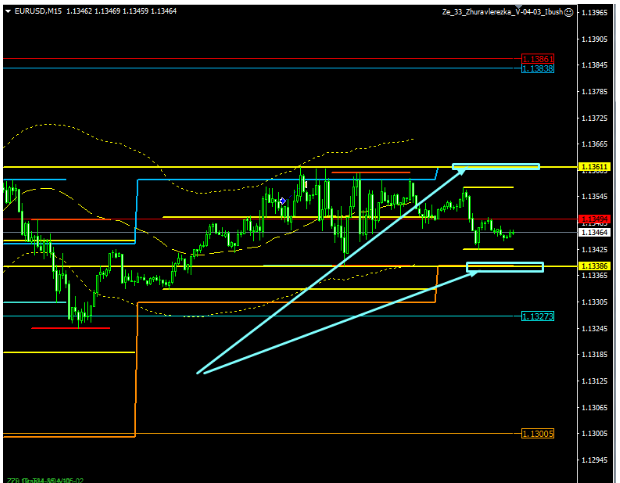This screenshot has width=620, height=483.
Task: Select the yellow 1.13386 price label
Action: [x=595, y=266]
